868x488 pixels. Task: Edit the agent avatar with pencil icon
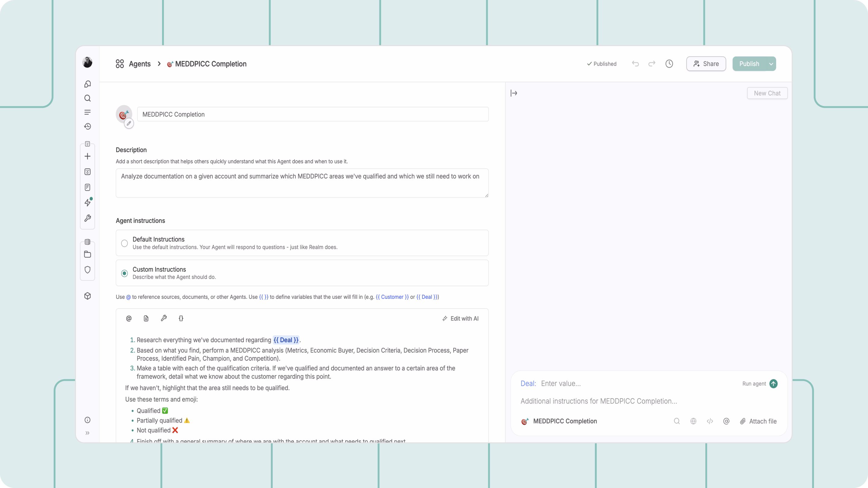129,124
